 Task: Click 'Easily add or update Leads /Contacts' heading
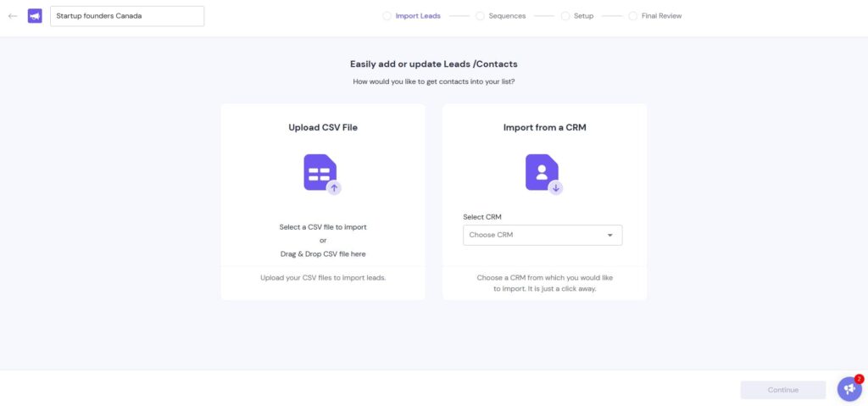(434, 64)
